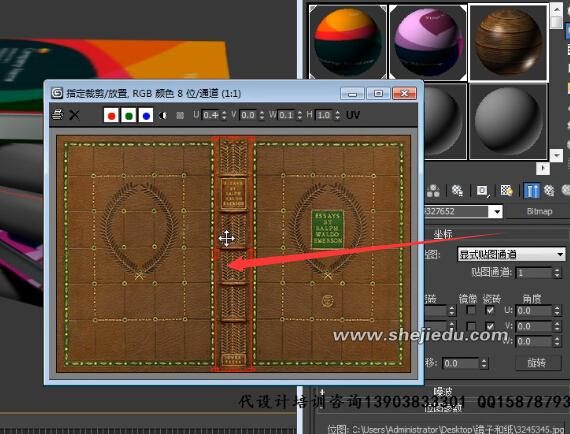The width and height of the screenshot is (570, 434).
Task: Click the material ID channel icon
Action: (x=482, y=190)
